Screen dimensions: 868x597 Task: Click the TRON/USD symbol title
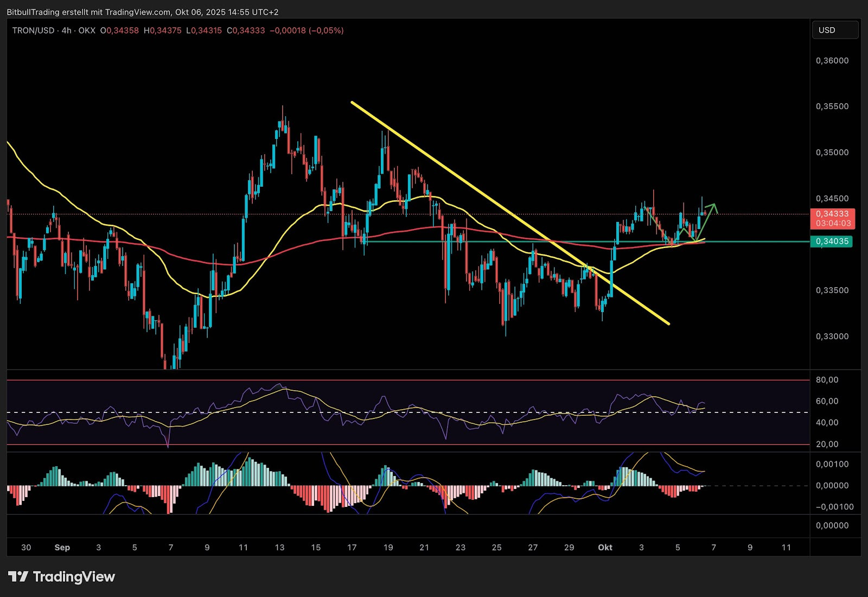[33, 30]
